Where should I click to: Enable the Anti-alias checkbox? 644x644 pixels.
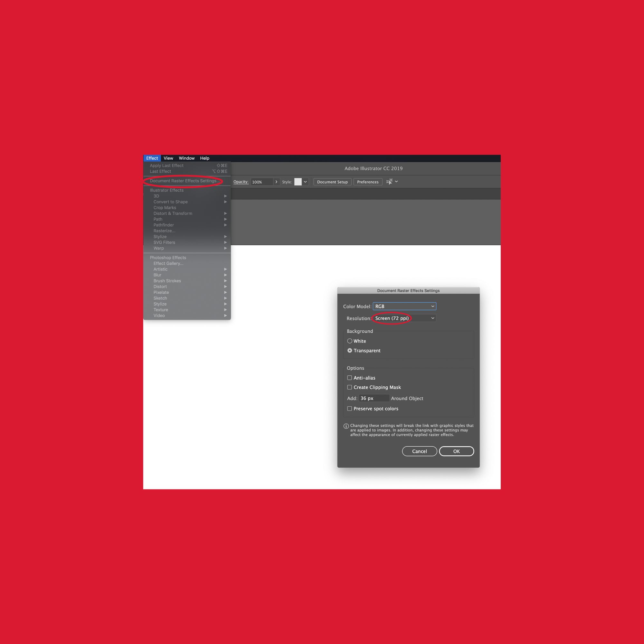348,377
